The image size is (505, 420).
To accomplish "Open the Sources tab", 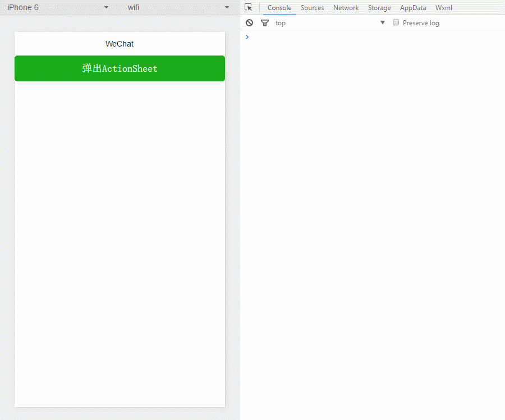I will (312, 8).
